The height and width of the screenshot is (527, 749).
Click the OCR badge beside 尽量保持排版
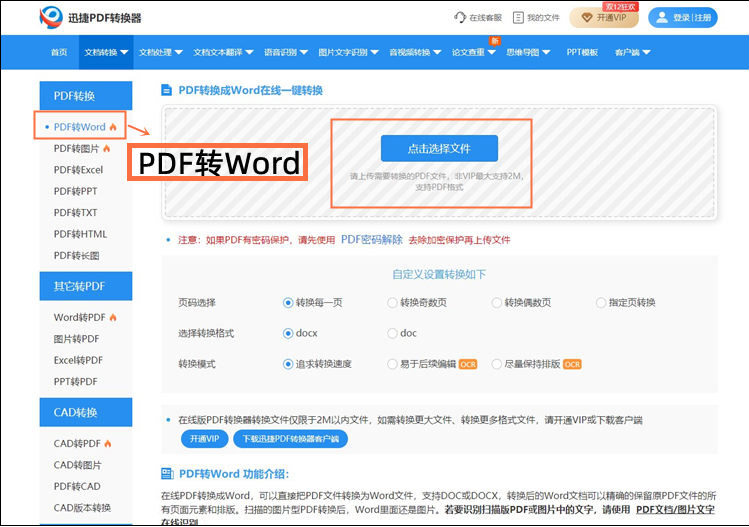[x=572, y=365]
